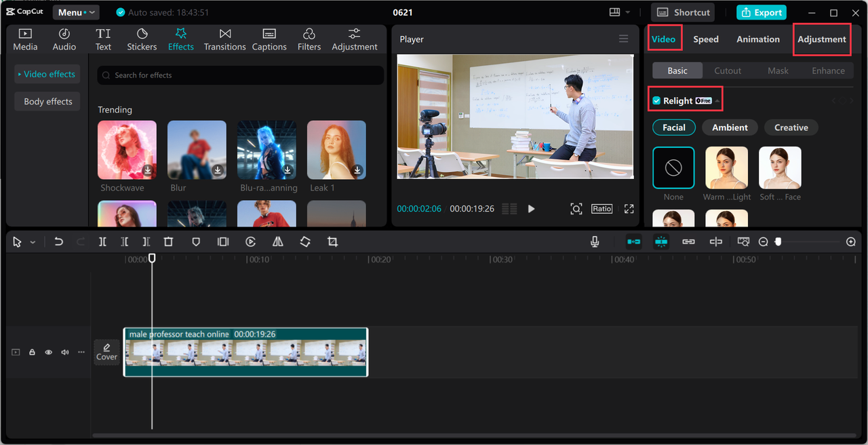Screen dimensions: 868x445
Task: Open the Menu dropdown
Action: 75,12
